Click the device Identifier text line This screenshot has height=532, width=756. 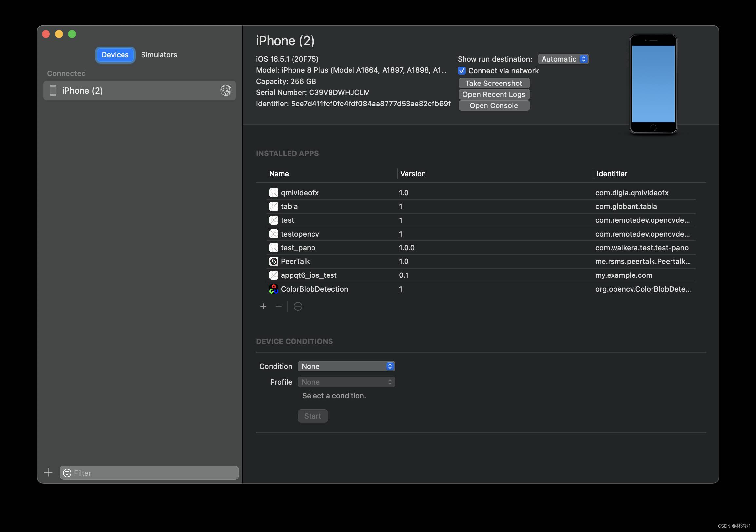point(353,104)
